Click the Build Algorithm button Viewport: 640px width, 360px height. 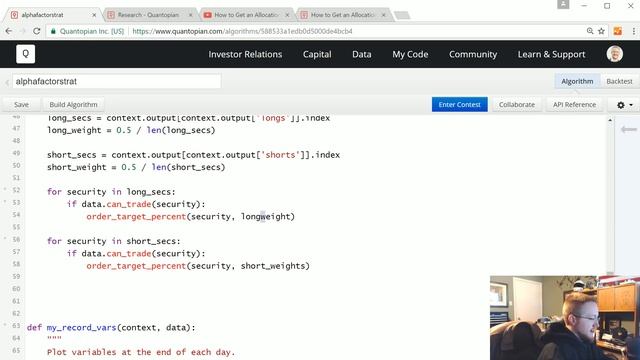coord(73,104)
